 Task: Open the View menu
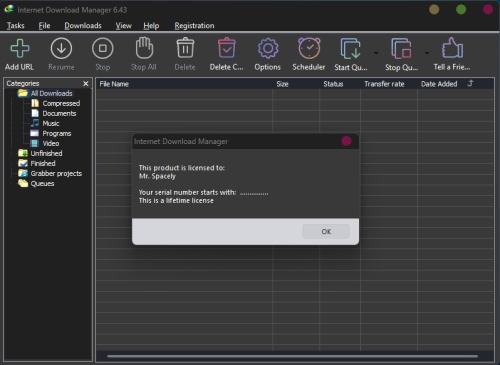[x=124, y=26]
